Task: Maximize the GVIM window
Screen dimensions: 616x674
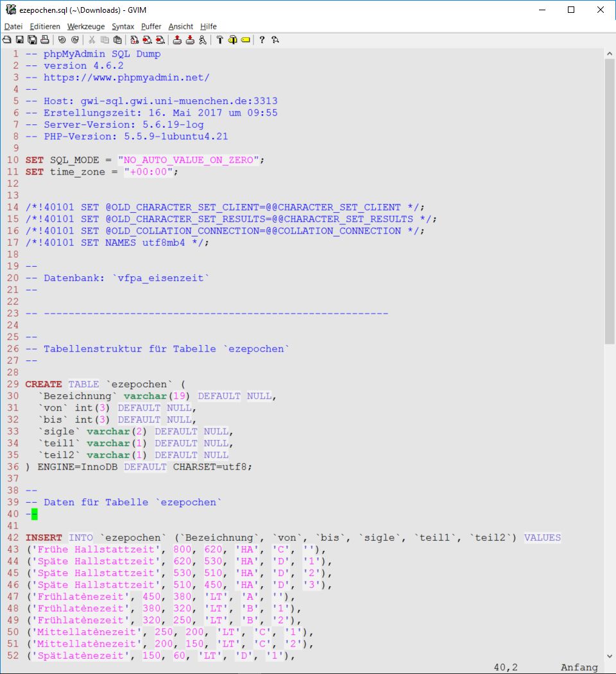Action: tap(571, 10)
